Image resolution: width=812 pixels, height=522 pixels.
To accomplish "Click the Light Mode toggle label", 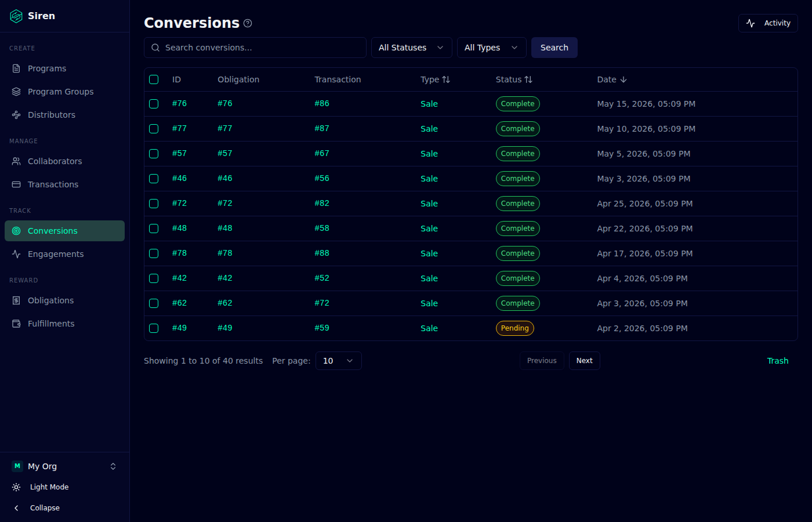I will [x=49, y=487].
